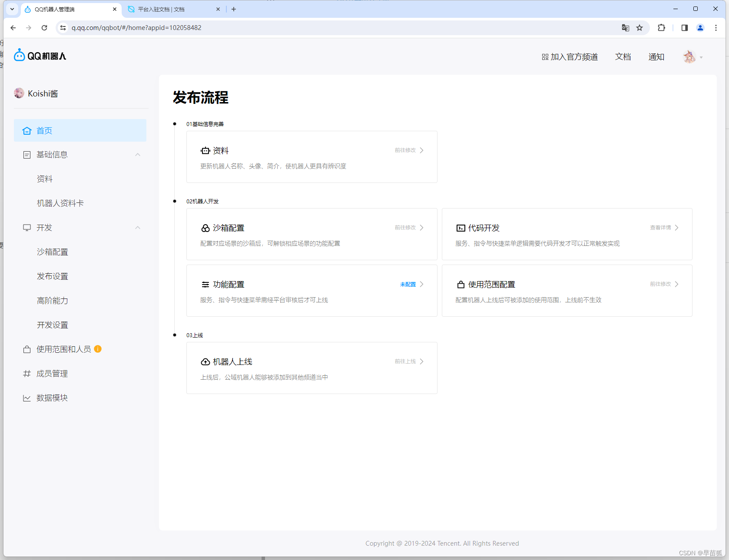Screen dimensions: 729x560
Task: Click the 沙箱配置 card icon
Action: (205, 228)
